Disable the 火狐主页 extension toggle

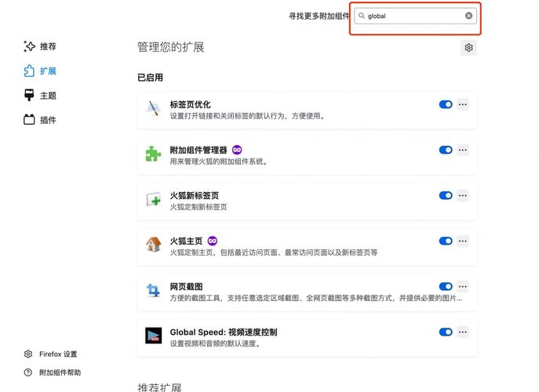pos(446,241)
